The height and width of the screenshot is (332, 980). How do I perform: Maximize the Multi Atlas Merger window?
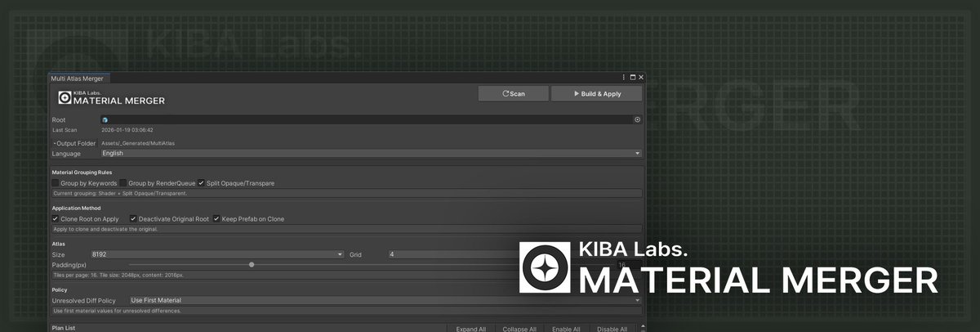[633, 78]
